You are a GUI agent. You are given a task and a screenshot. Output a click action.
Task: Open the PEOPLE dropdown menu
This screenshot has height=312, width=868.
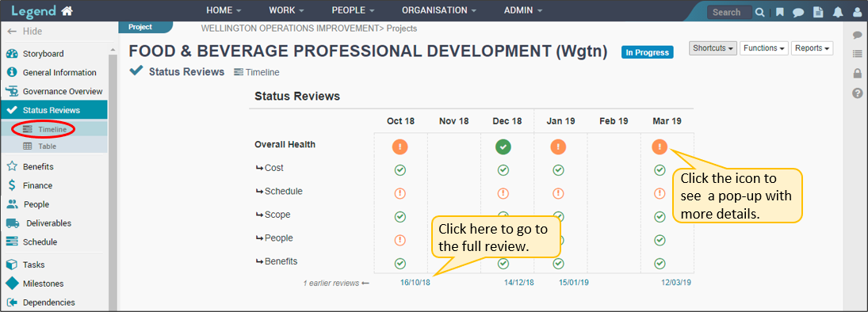point(354,10)
